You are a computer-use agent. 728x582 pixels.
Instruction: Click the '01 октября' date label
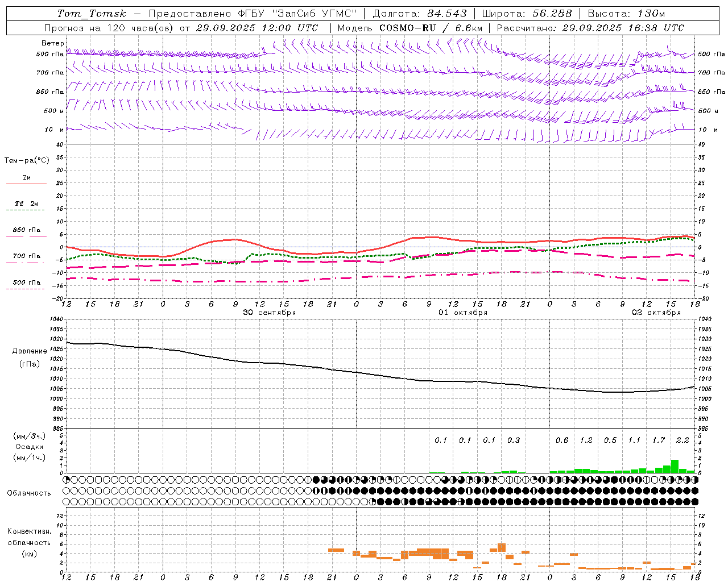463,313
